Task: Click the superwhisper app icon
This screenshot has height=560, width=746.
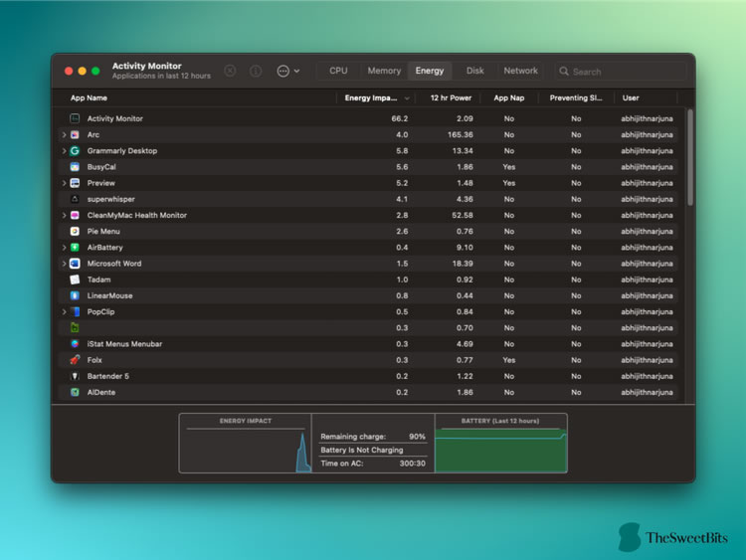Action: pos(75,199)
